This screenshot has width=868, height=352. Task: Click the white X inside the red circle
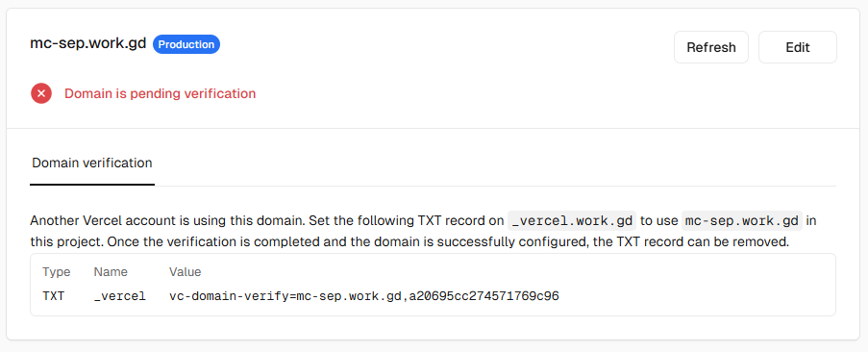tap(41, 93)
